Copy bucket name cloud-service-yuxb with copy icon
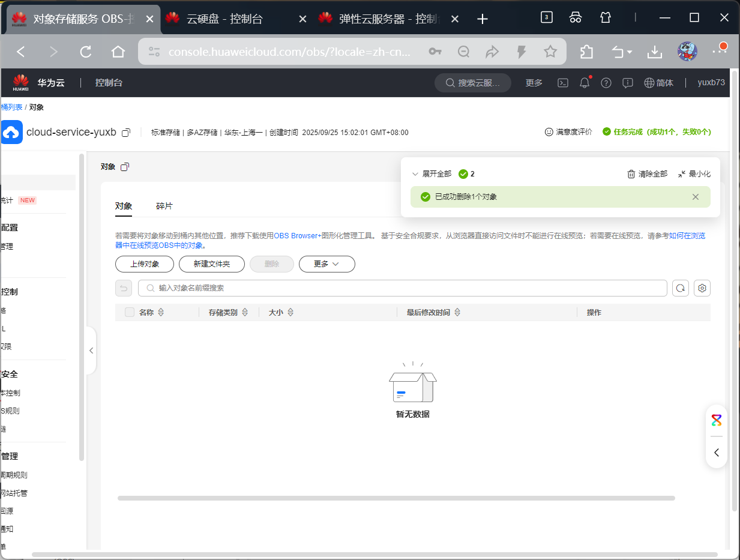This screenshot has width=740, height=560. click(126, 132)
